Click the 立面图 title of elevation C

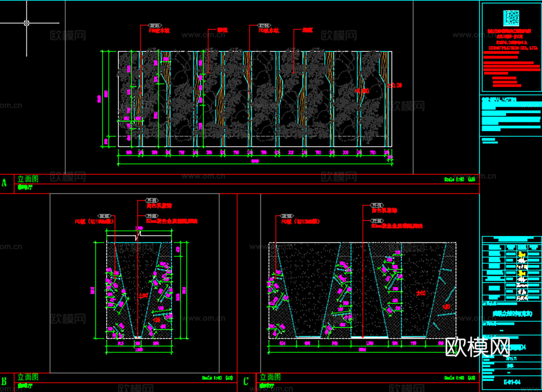270,377
